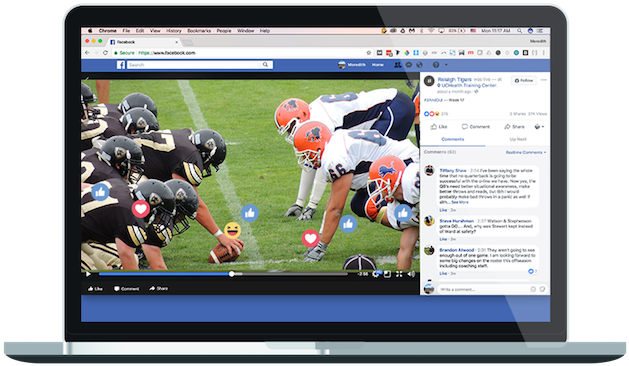Open Steve Hurshman's profile
The width and height of the screenshot is (629, 366).
point(456,221)
